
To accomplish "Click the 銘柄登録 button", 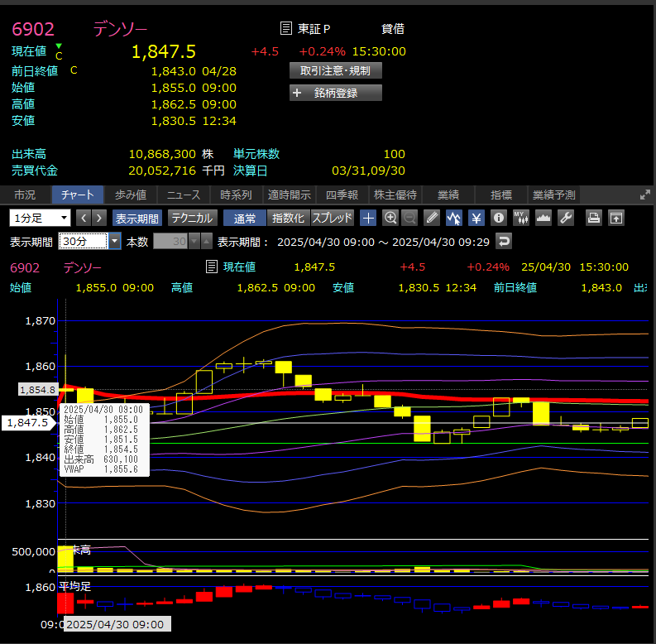I will (336, 93).
